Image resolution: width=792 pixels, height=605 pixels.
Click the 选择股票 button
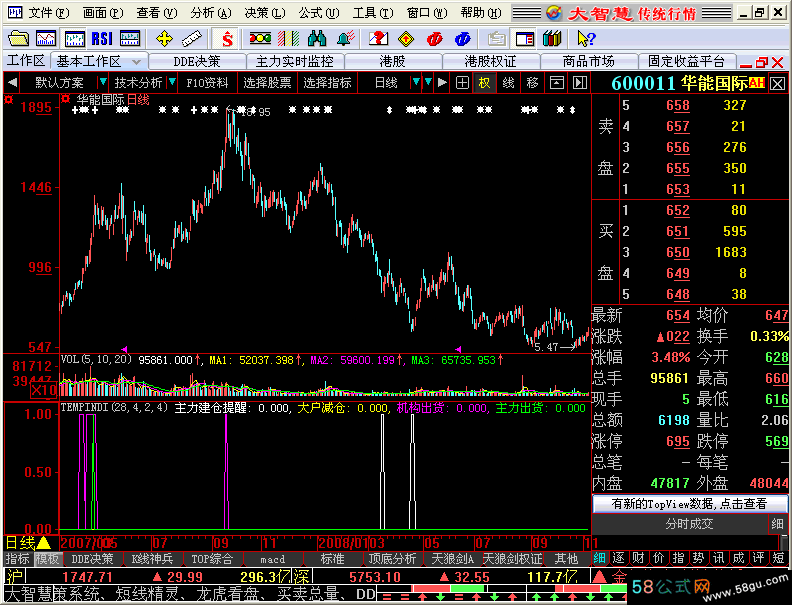click(x=267, y=83)
